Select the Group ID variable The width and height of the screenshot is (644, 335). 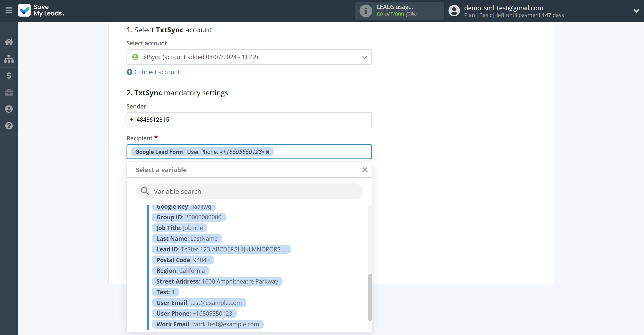(x=189, y=217)
